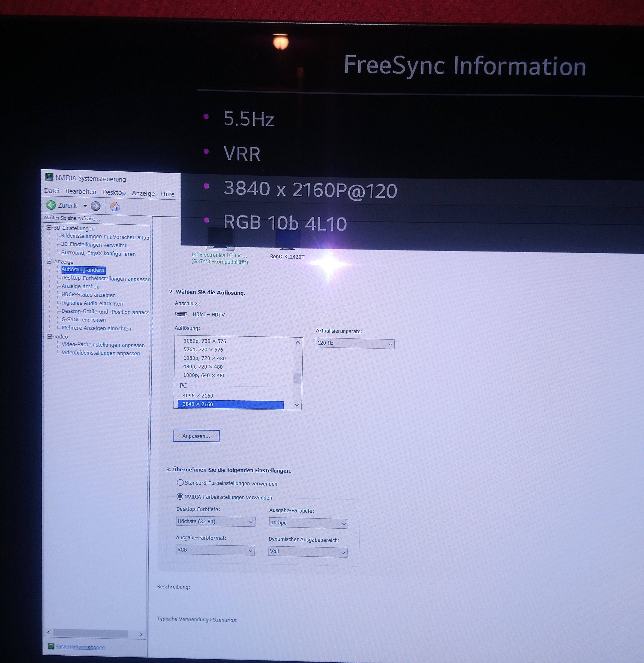Screen dimensions: 644x663
Task: Open Anzeige drehen
Action: coord(80,286)
